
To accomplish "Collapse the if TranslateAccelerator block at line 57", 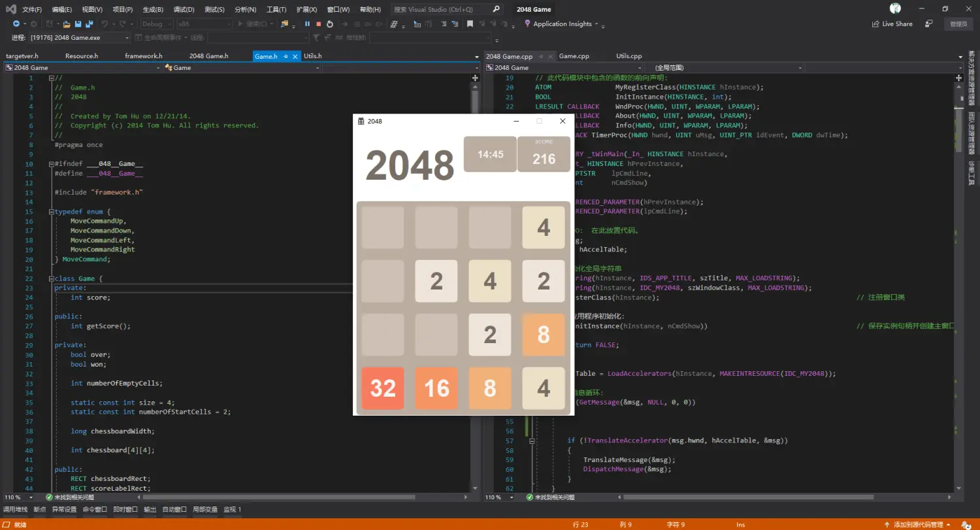I will [532, 440].
